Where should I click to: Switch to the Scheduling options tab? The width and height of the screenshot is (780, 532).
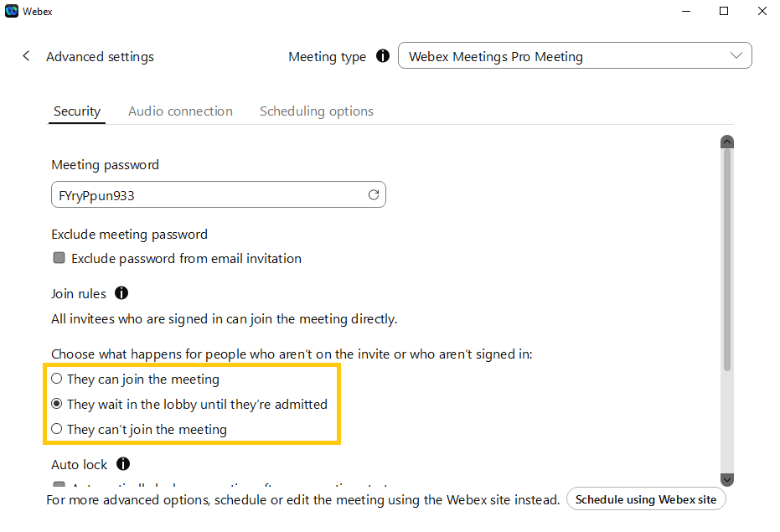coord(316,111)
